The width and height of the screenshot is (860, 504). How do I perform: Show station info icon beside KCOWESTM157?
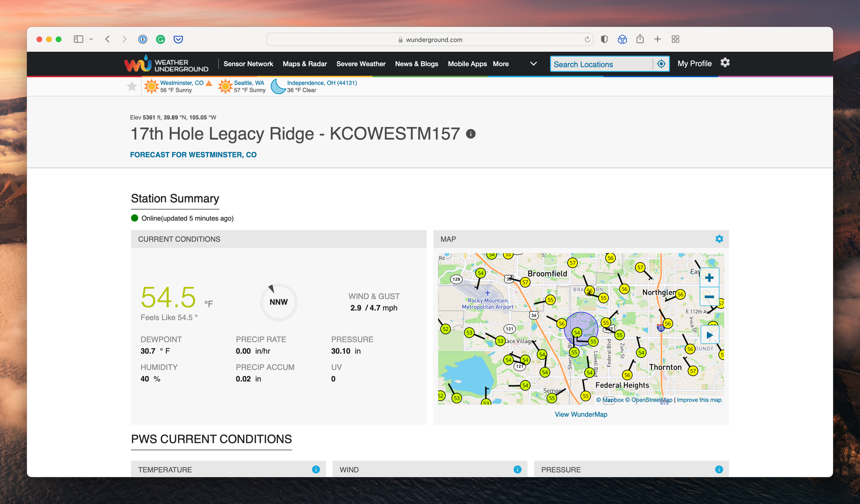click(471, 134)
